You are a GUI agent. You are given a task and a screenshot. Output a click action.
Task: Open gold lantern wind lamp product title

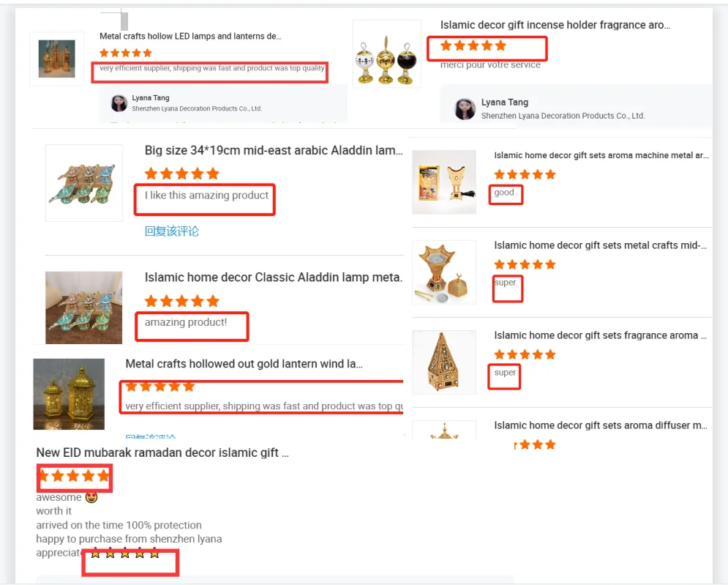point(244,364)
